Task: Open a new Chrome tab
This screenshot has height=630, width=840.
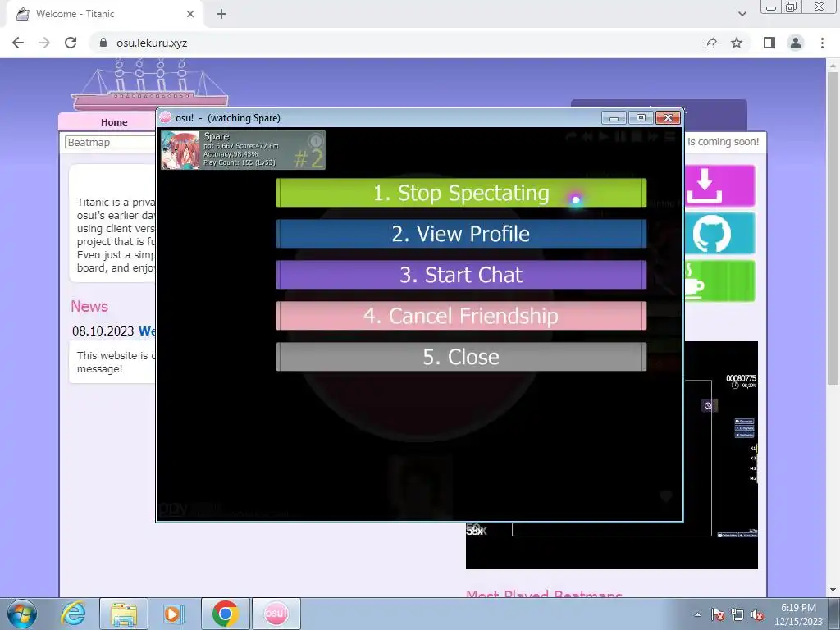Action: click(221, 14)
